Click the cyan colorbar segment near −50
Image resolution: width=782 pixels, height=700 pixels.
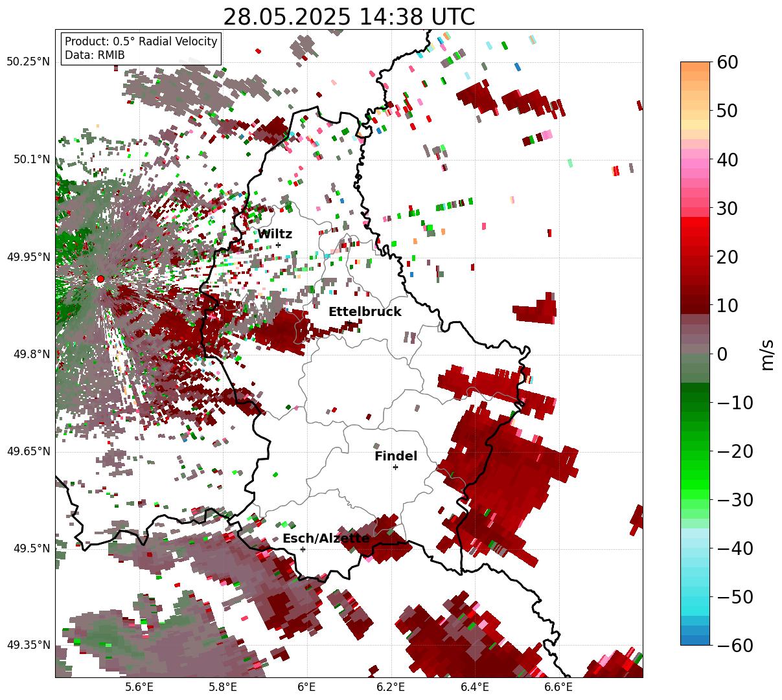click(695, 600)
